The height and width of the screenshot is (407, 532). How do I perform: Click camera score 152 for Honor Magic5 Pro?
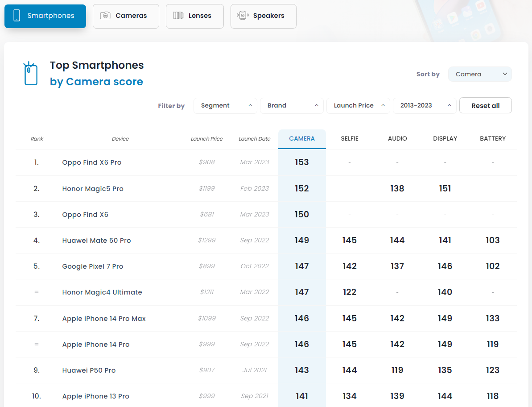(301, 188)
